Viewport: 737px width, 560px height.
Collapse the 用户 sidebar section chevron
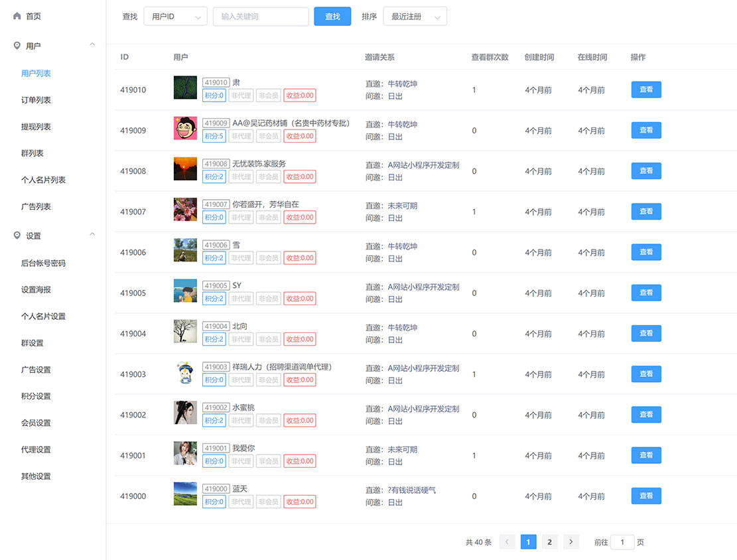point(92,45)
